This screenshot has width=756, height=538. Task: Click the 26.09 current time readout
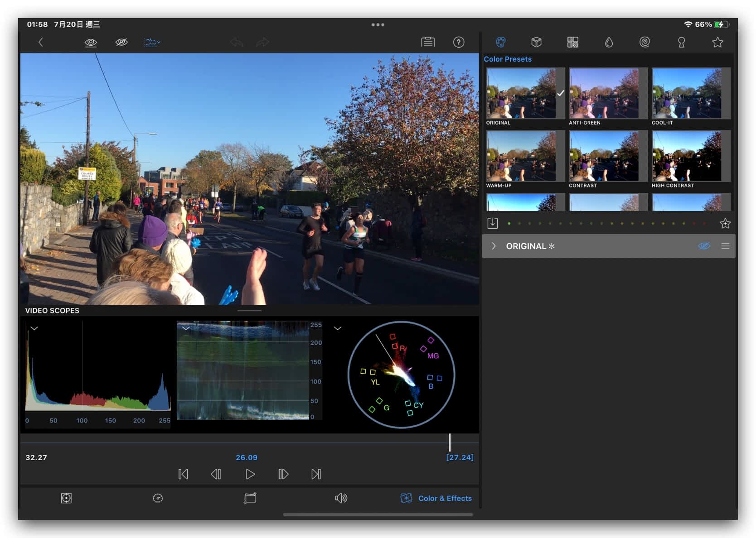click(247, 457)
